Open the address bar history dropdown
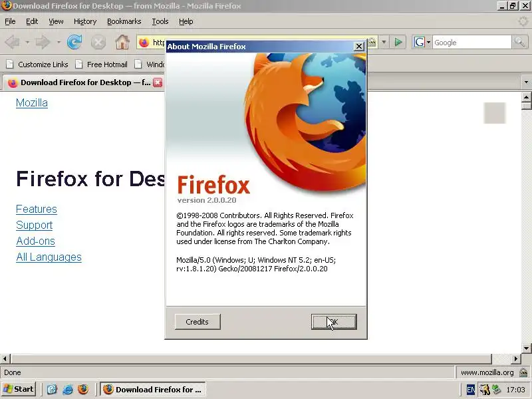The image size is (532, 399). coord(384,43)
